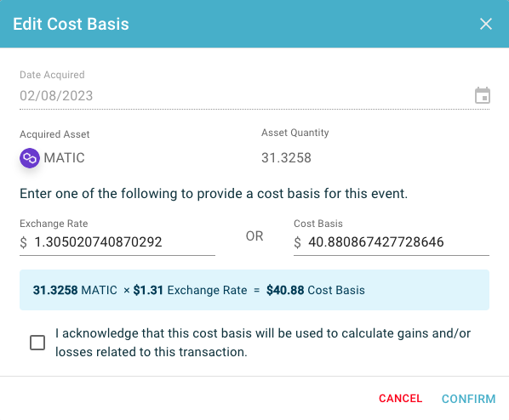This screenshot has height=420, width=509.
Task: Cancel the cost basis edit
Action: (401, 399)
